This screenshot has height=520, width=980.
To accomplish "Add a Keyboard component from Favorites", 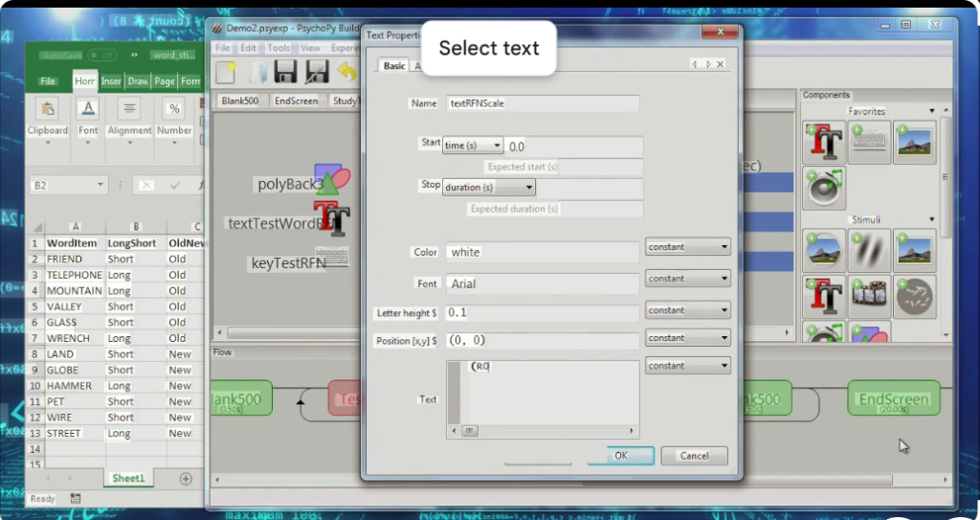I will [x=869, y=143].
